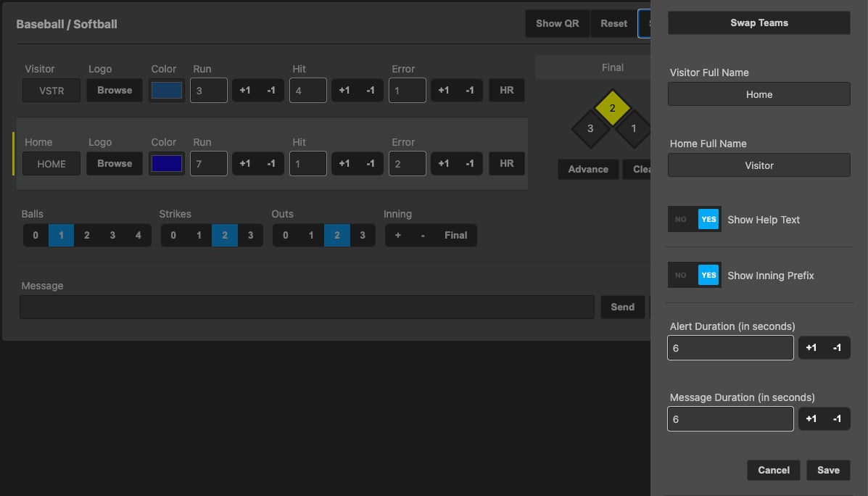Advance the inning with plus button
868x496 pixels.
point(397,235)
